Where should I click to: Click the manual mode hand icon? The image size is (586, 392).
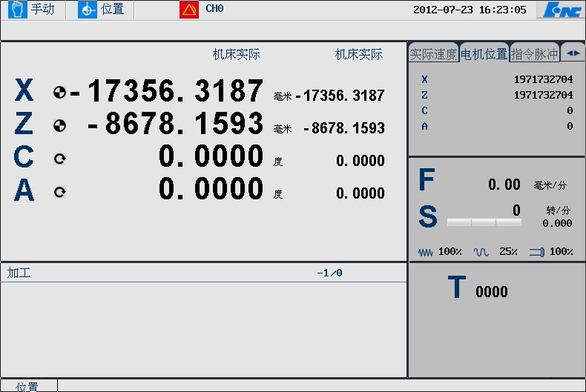16,10
